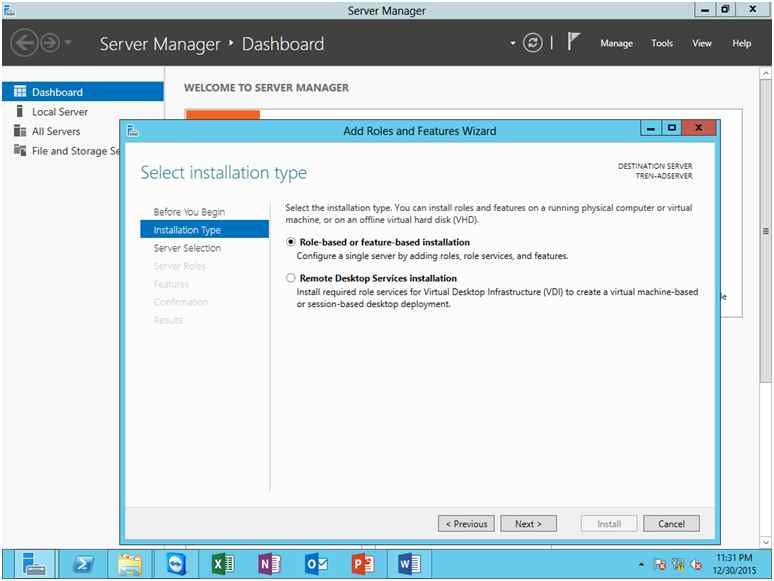Go to Server Selection wizard step
This screenshot has width=774, height=581.
[187, 248]
